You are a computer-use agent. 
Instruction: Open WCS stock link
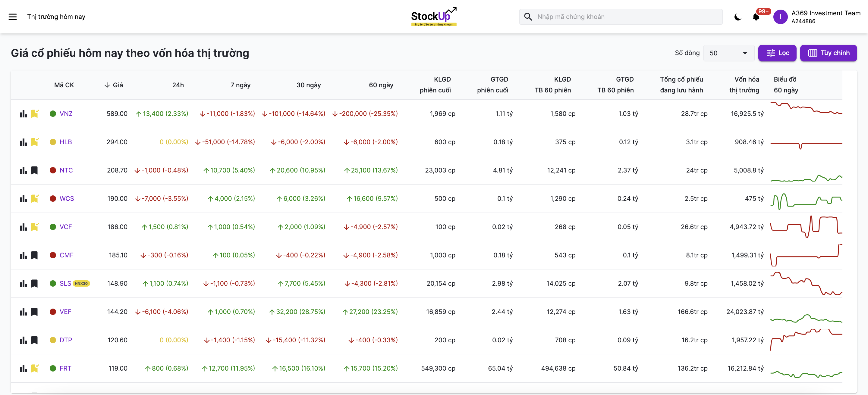coord(67,198)
